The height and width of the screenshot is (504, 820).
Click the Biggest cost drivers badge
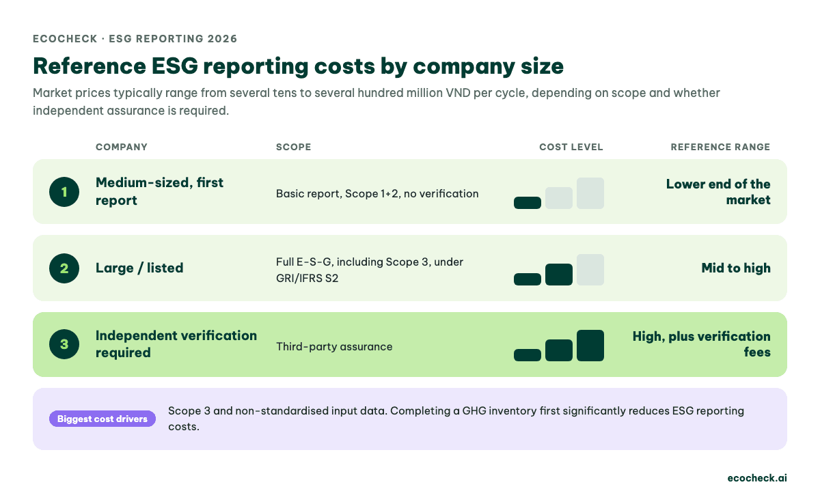point(102,419)
